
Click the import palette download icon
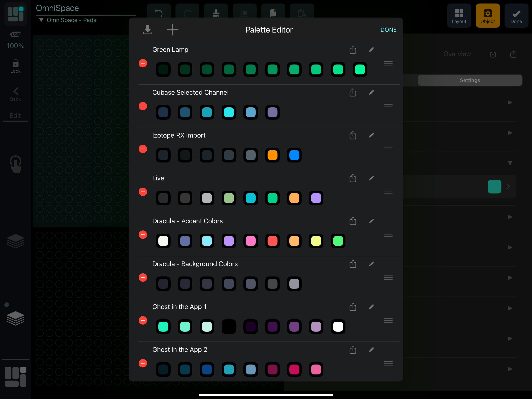147,30
